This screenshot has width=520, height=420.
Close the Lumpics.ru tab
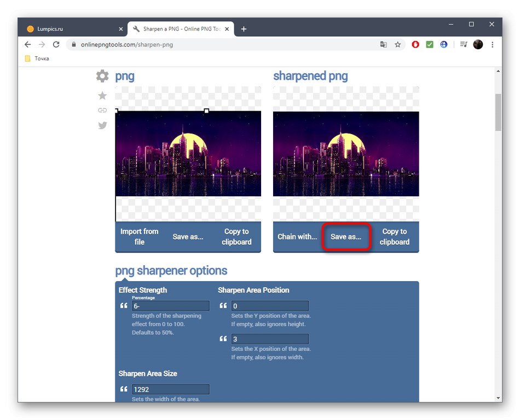tap(121, 29)
